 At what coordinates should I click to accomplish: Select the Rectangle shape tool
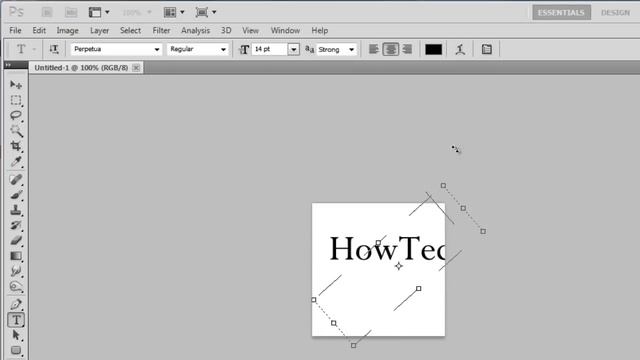coord(16,350)
